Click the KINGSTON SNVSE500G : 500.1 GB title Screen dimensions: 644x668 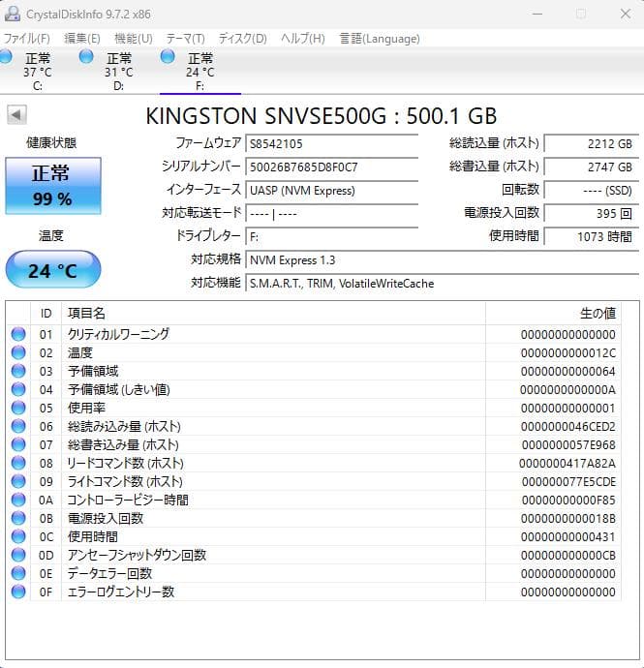[x=322, y=116]
